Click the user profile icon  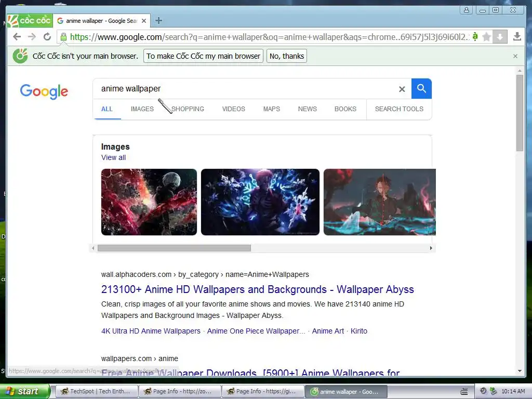[x=467, y=10]
